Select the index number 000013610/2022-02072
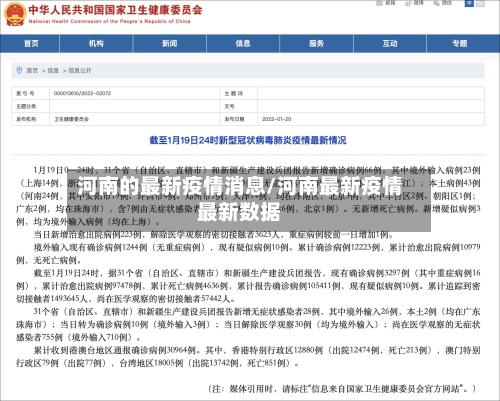 82,93
